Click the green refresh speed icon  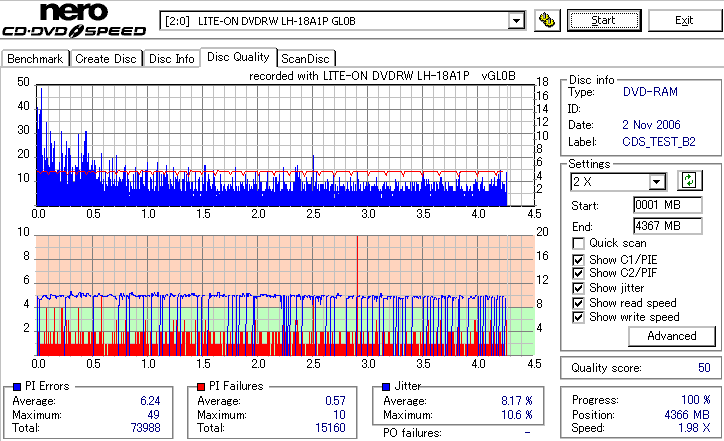coord(689,181)
